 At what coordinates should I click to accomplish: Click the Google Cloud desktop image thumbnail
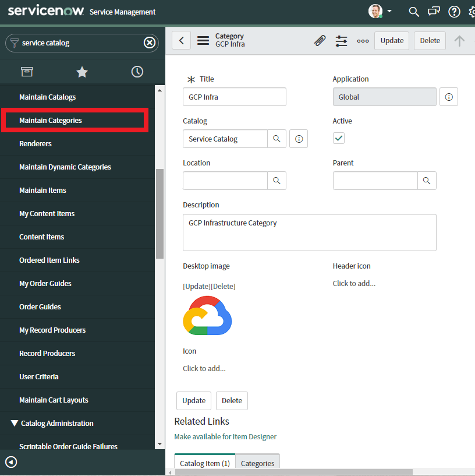click(x=207, y=315)
